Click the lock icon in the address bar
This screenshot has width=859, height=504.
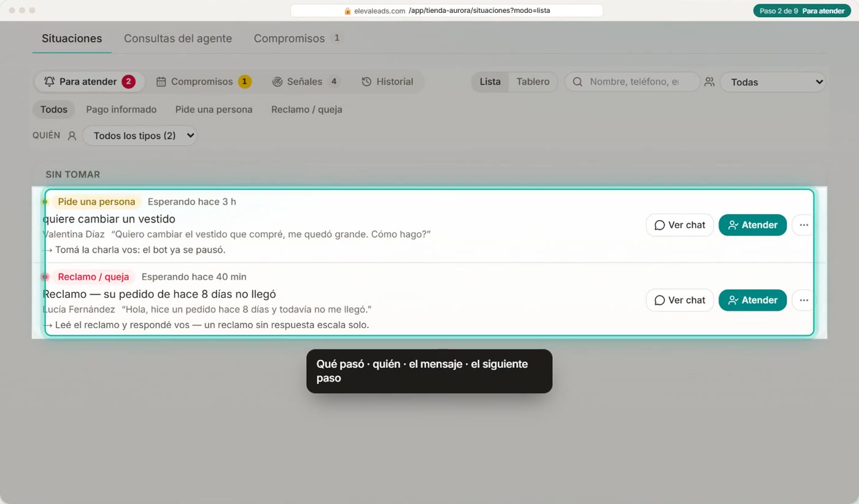pos(347,11)
